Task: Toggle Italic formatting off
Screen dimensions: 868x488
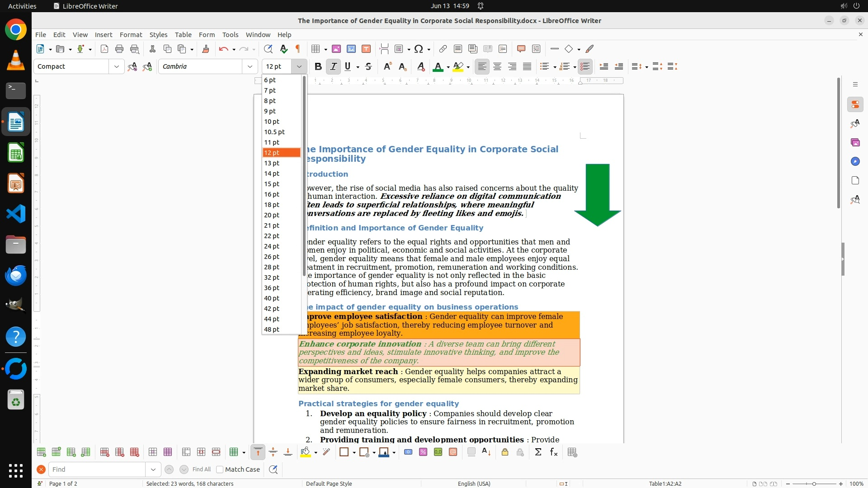Action: [x=333, y=66]
